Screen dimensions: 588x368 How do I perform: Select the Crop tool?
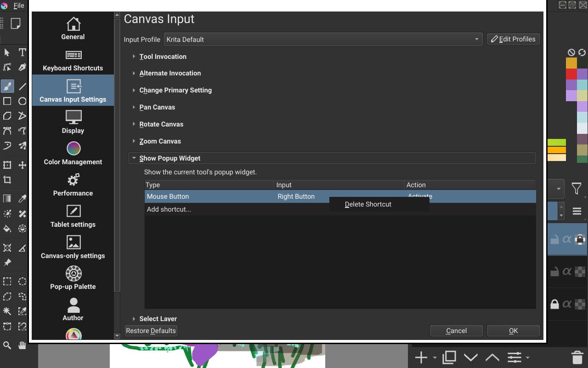[x=7, y=179]
